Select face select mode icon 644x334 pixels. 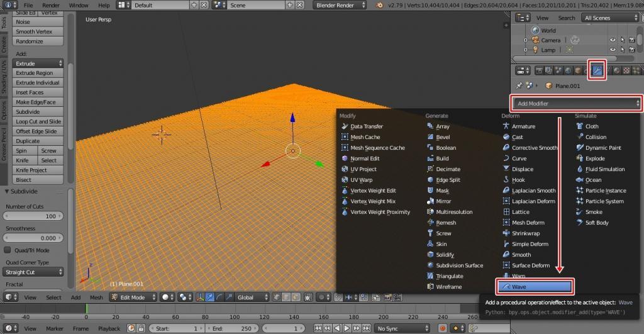pos(296,297)
